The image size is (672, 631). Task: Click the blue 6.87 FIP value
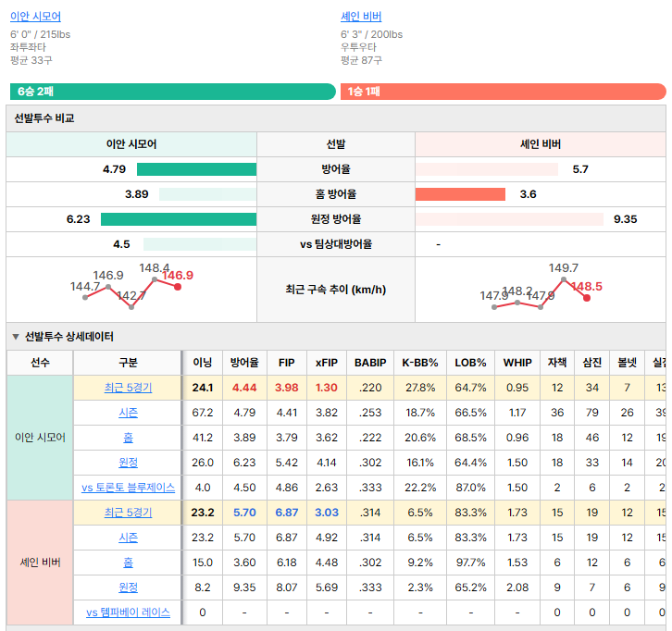click(287, 513)
